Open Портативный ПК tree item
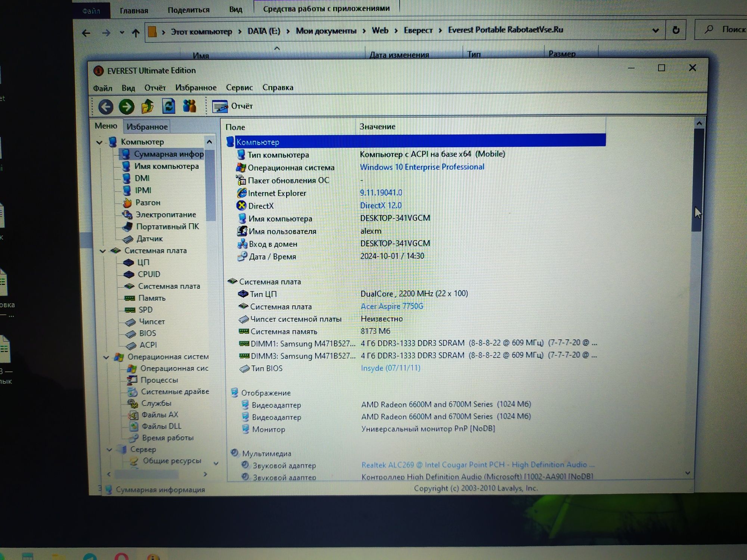This screenshot has width=747, height=560. [x=167, y=227]
